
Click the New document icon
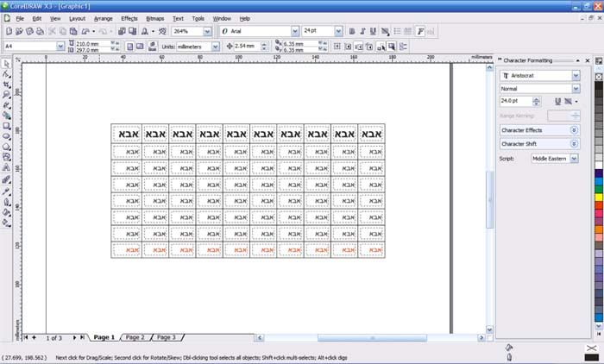[9, 31]
